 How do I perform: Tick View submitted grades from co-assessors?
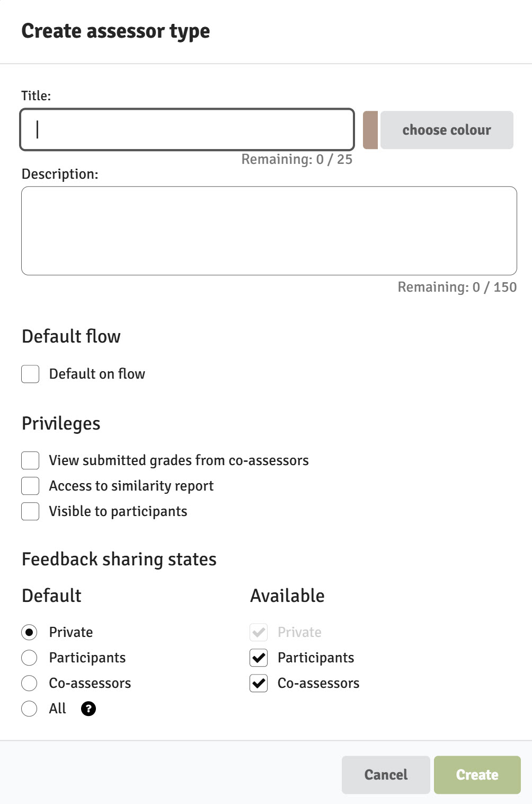pos(30,460)
